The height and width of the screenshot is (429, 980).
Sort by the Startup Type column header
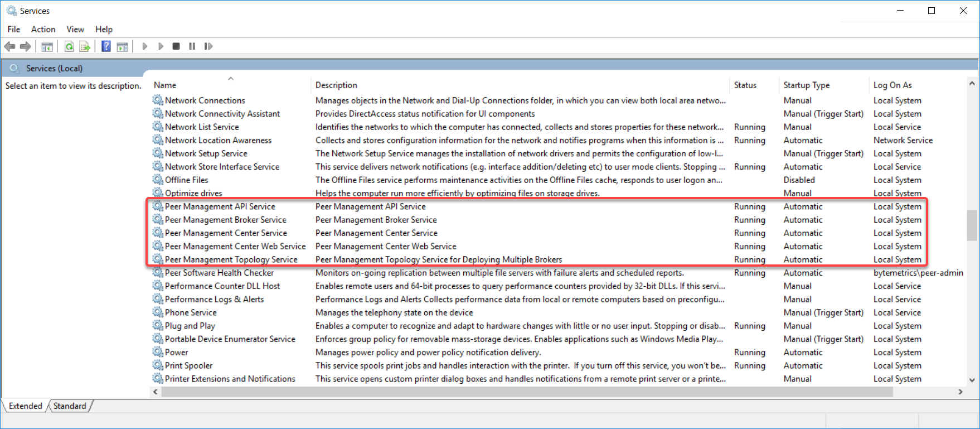806,85
